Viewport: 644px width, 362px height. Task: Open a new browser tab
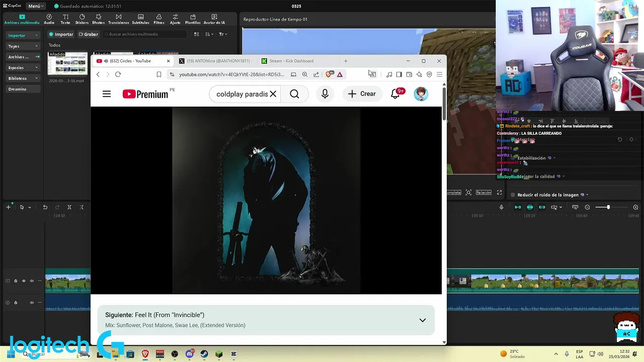pos(346,61)
